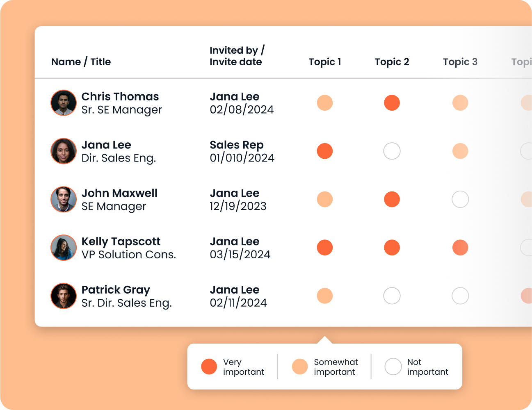Image resolution: width=532 pixels, height=410 pixels.
Task: Click the Sr. Dir. Sales Eng. title
Action: (x=127, y=303)
